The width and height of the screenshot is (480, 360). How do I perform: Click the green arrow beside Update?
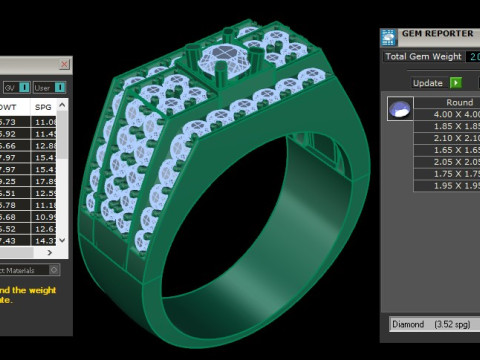pos(456,83)
